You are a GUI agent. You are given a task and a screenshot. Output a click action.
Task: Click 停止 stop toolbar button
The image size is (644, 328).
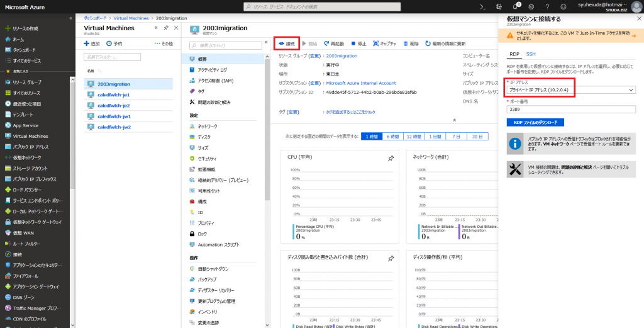pyautogui.click(x=358, y=43)
